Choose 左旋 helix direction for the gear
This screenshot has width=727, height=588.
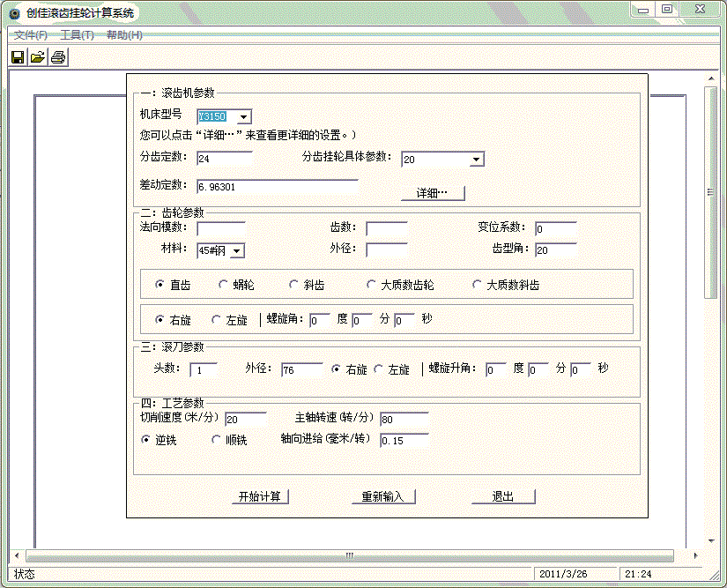tap(217, 320)
